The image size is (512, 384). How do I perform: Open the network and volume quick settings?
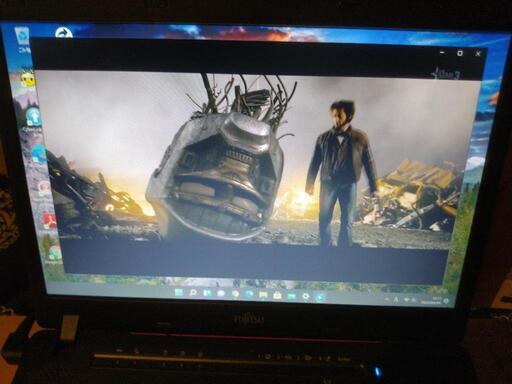tap(411, 300)
